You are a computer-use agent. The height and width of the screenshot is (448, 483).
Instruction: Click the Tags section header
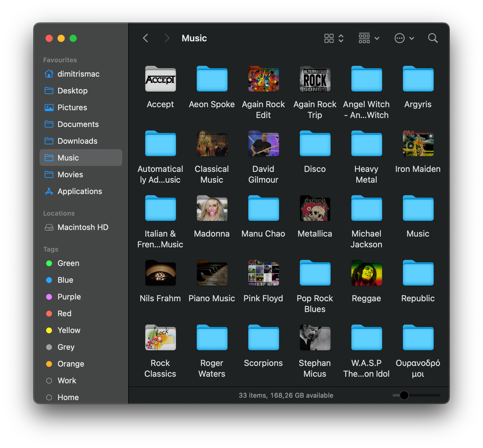click(x=51, y=249)
